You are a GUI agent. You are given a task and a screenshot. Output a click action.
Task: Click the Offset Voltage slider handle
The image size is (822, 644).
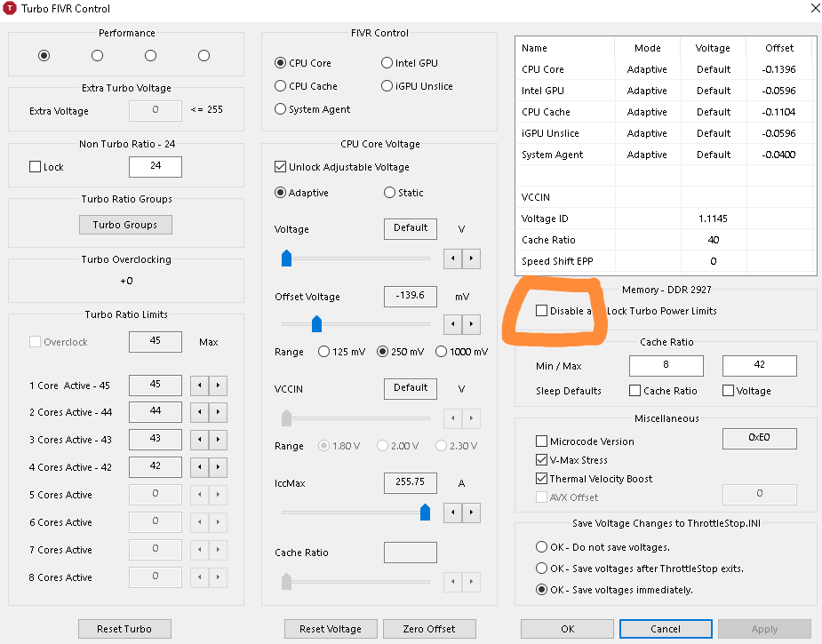[x=316, y=324]
